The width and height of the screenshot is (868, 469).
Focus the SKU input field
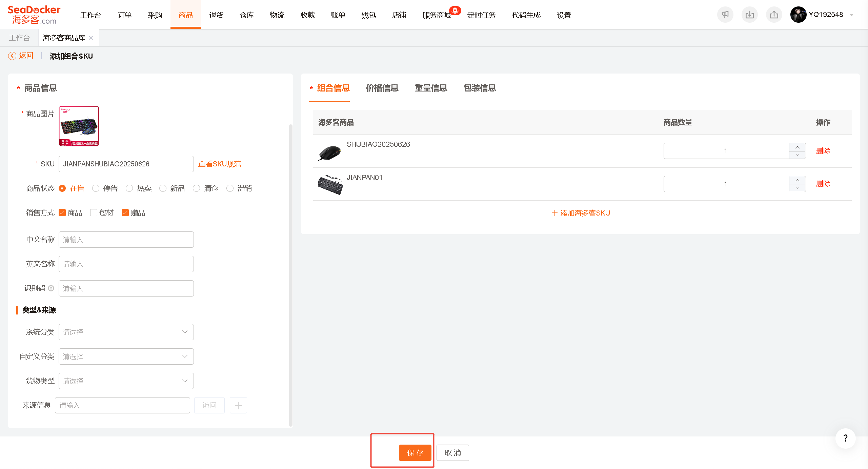click(126, 164)
